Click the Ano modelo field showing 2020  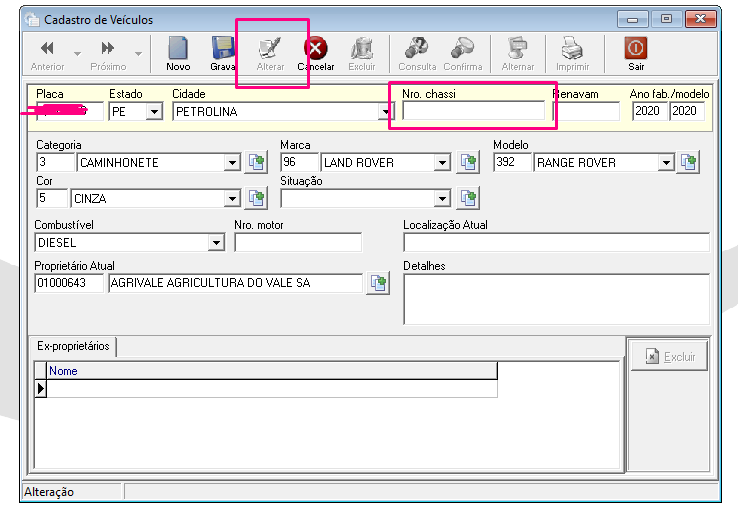point(687,112)
